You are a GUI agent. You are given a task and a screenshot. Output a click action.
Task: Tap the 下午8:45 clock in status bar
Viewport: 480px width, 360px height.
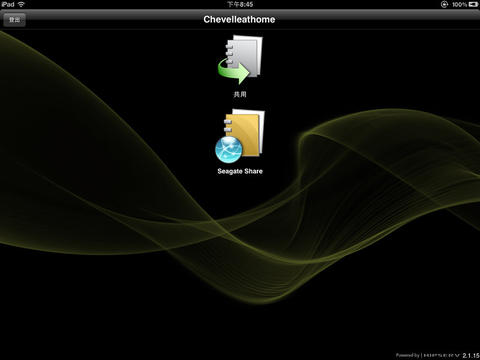[240, 4]
